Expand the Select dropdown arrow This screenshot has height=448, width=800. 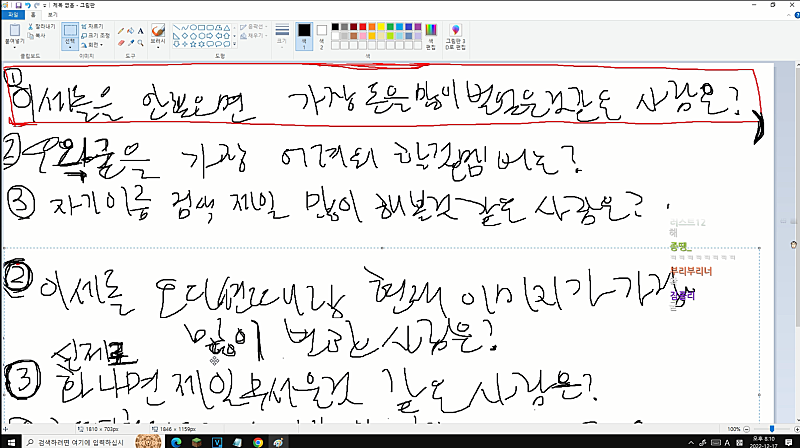pyautogui.click(x=70, y=47)
